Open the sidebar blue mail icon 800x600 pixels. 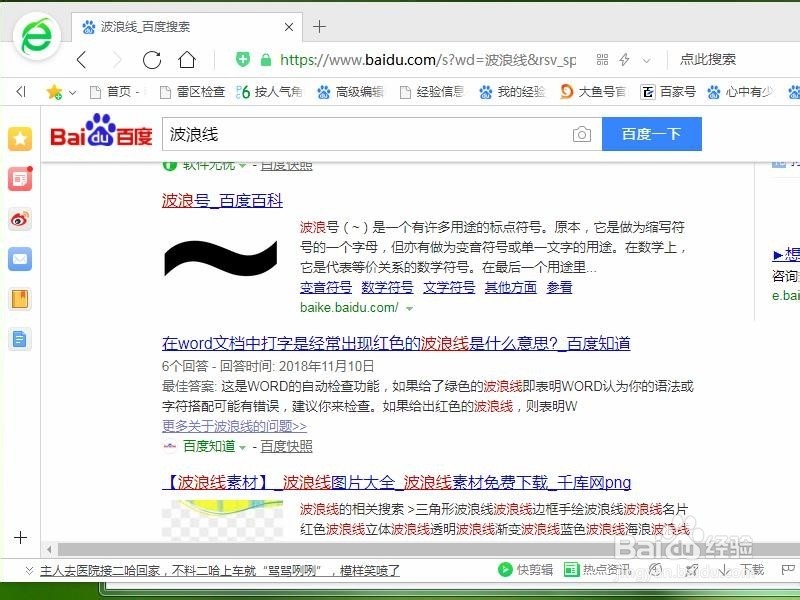point(20,259)
